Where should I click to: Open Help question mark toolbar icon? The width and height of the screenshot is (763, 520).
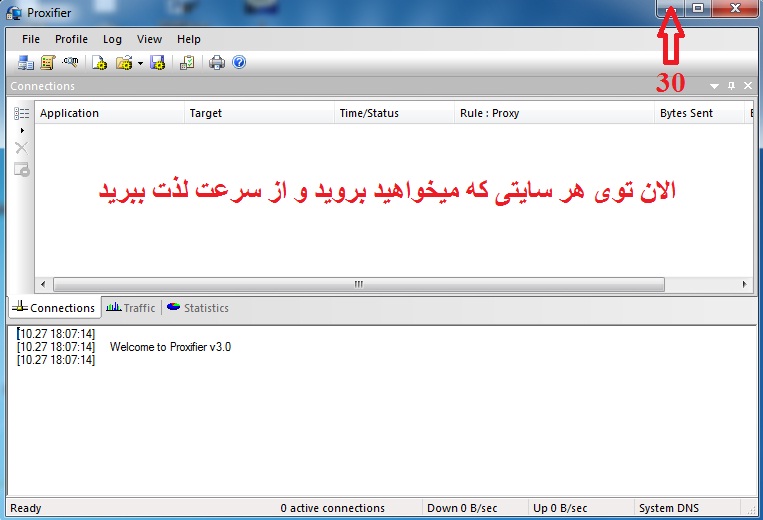239,62
